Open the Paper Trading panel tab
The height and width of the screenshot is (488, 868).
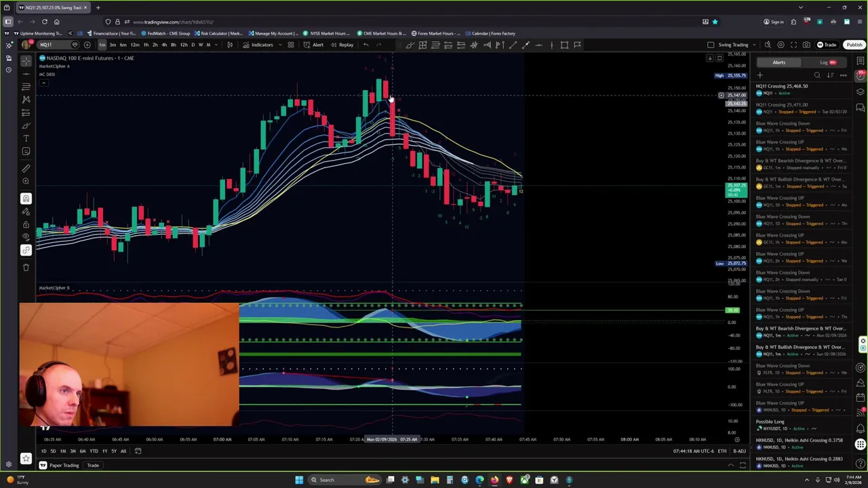(x=59, y=465)
